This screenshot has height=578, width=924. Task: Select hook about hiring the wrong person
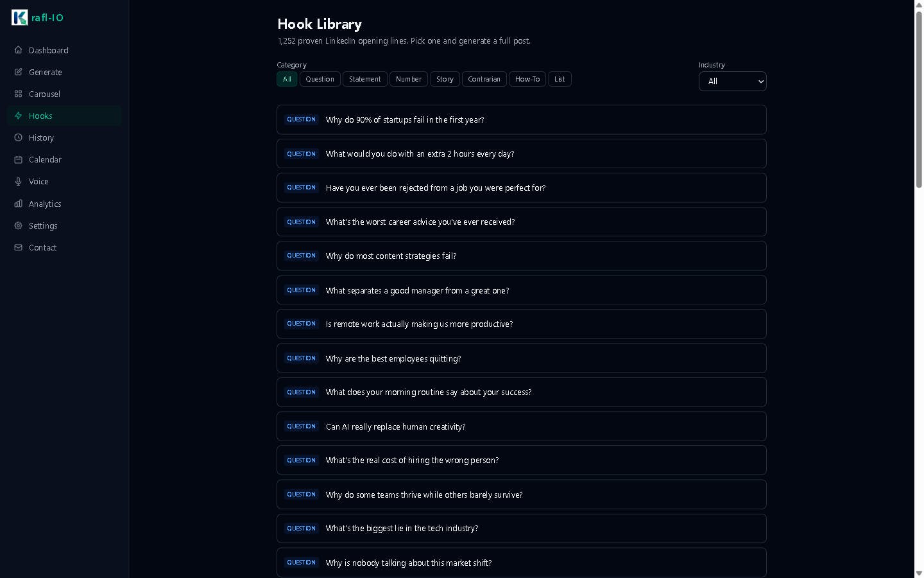[x=521, y=460]
